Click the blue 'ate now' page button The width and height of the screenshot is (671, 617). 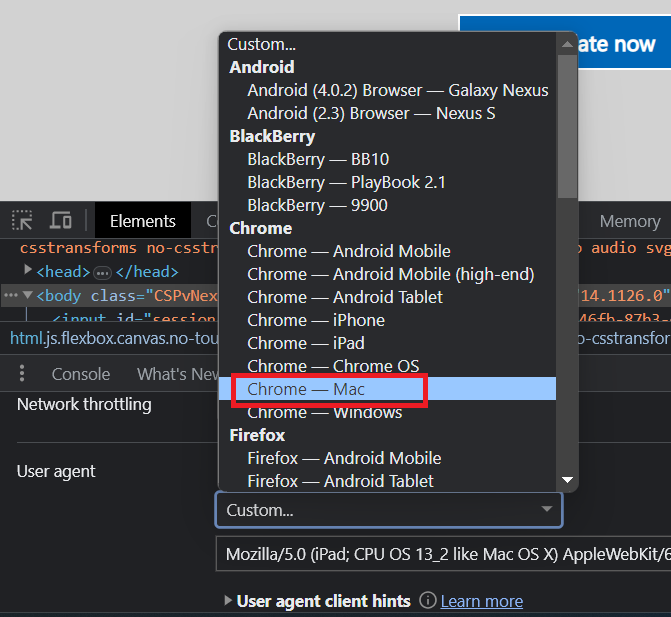[624, 42]
